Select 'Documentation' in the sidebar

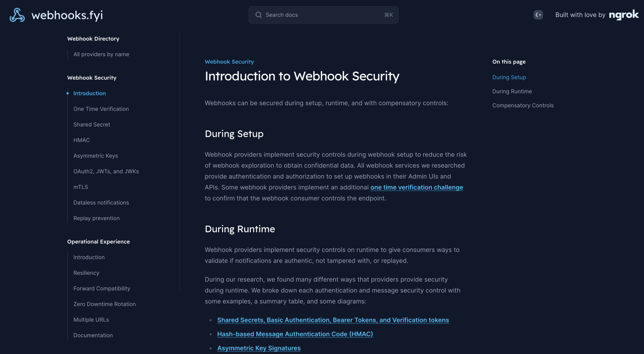click(x=93, y=335)
